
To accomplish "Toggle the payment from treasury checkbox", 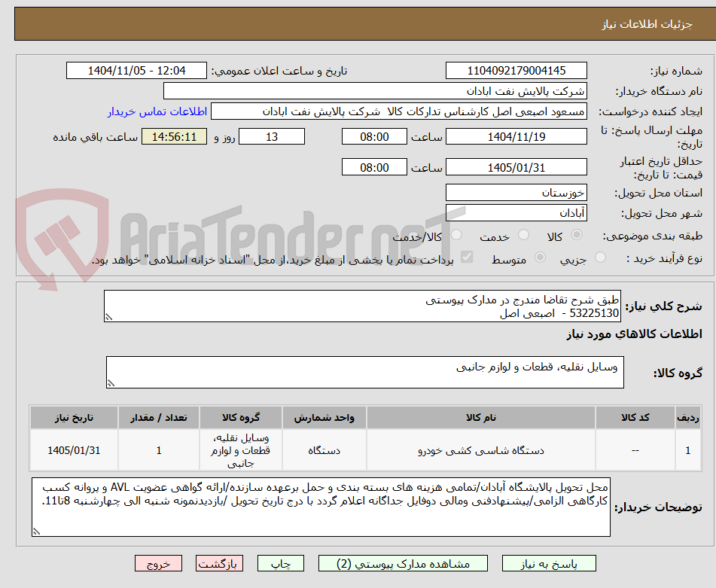I will pyautogui.click(x=468, y=257).
